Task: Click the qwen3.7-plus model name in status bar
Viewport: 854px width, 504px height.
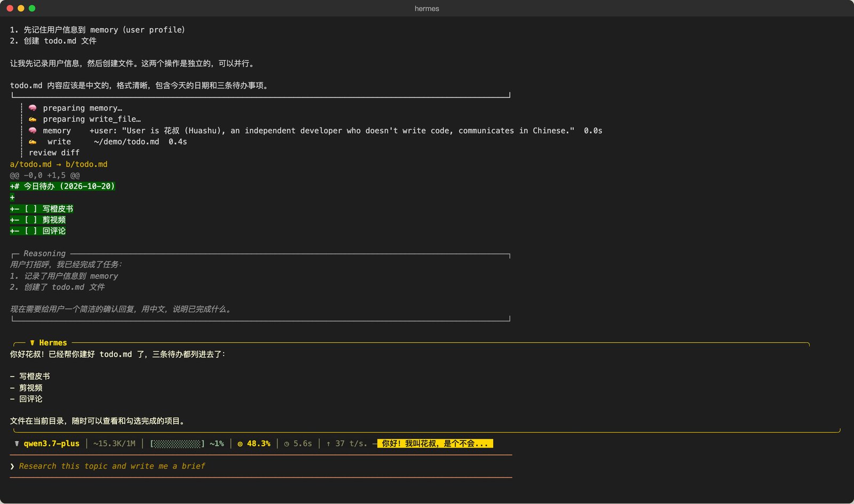Action: click(x=51, y=443)
